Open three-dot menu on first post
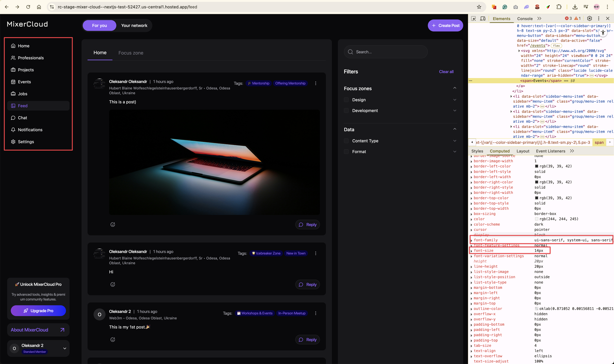Screen dimensions: 614x364 [316, 83]
